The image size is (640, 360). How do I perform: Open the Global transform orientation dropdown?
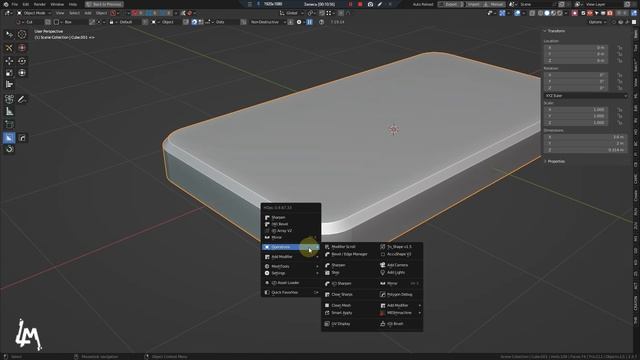(x=291, y=13)
